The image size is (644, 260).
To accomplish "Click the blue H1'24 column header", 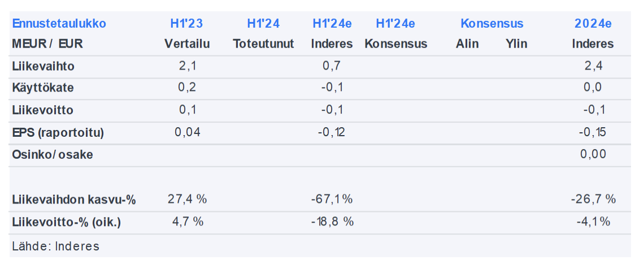I will pos(263,24).
